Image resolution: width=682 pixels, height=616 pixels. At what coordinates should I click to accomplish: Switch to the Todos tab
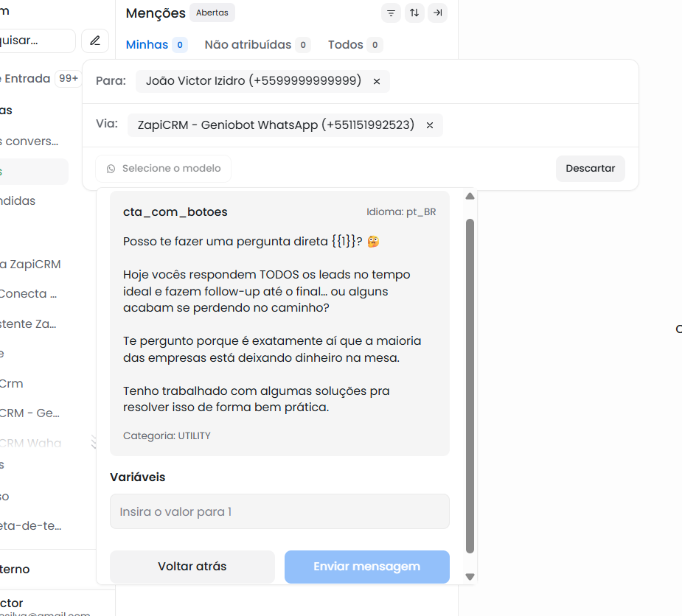346,45
